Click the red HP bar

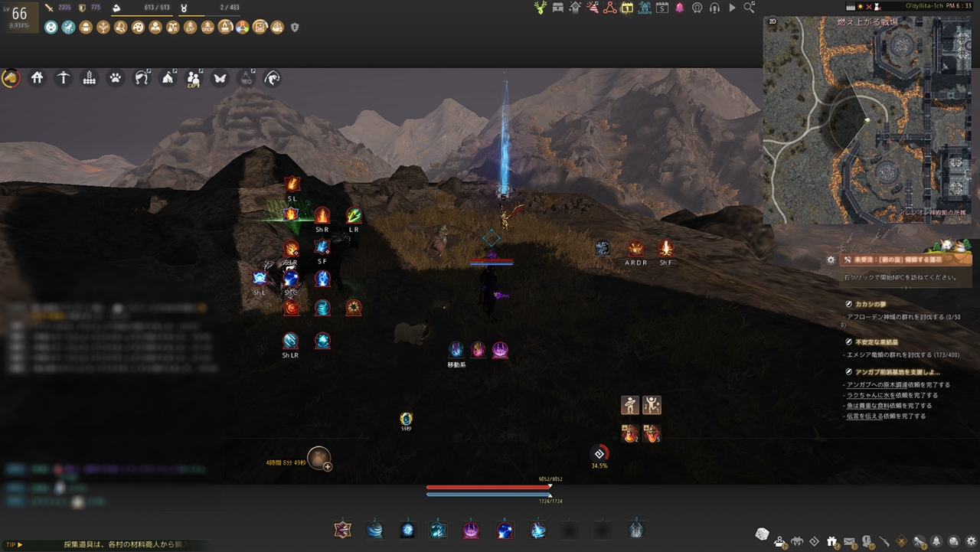point(488,487)
